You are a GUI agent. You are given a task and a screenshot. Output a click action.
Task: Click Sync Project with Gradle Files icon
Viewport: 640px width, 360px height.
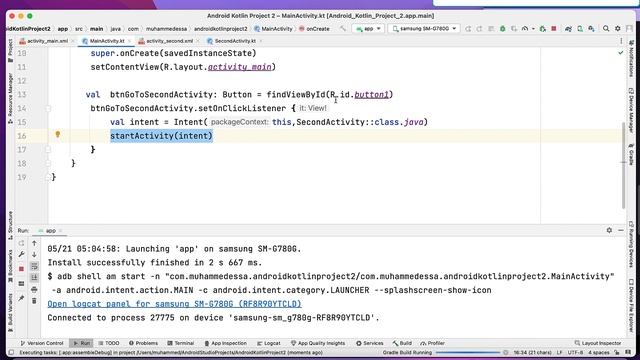pyautogui.click(x=568, y=29)
